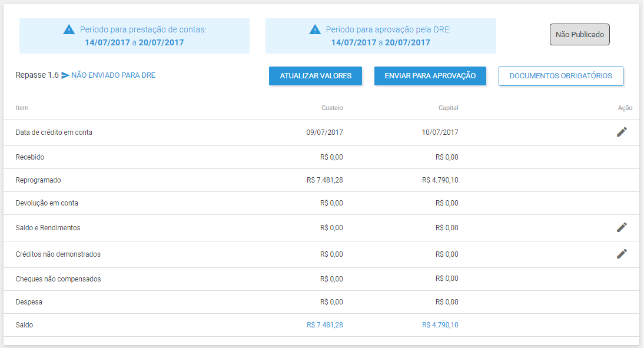Click ATUALIZAR VALORES button
Viewport: 644px width, 348px height.
click(x=316, y=76)
